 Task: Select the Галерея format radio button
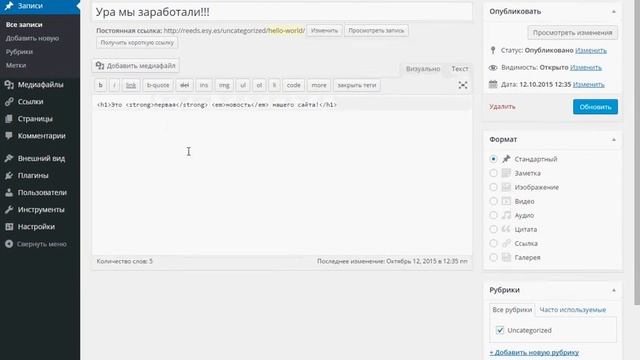point(493,257)
